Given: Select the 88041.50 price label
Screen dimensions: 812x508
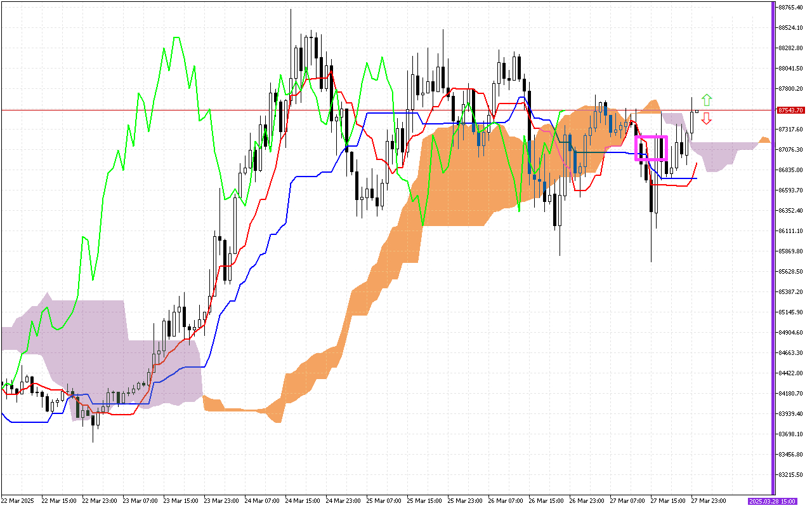Looking at the screenshot, I should point(790,69).
